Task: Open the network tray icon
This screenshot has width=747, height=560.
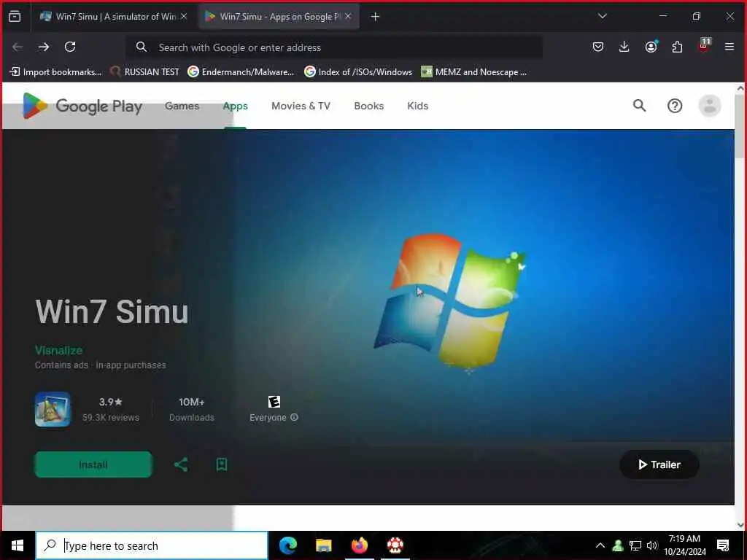Action: point(635,545)
